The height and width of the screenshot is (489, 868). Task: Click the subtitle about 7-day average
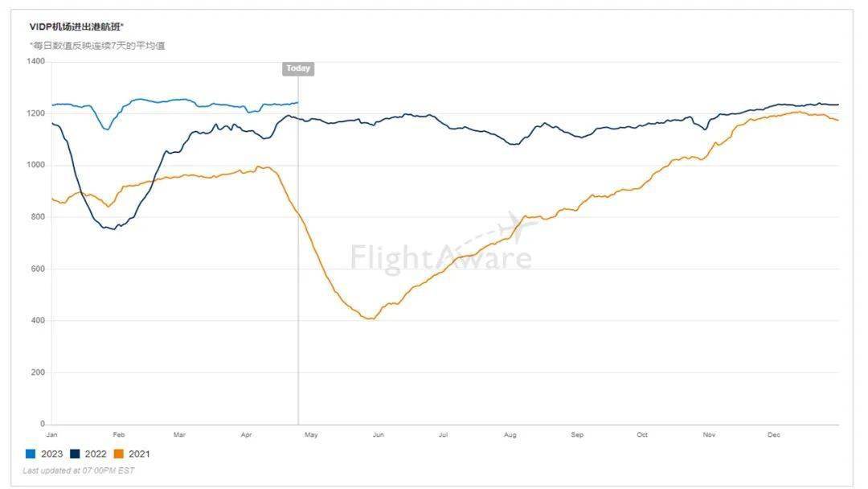(x=97, y=45)
